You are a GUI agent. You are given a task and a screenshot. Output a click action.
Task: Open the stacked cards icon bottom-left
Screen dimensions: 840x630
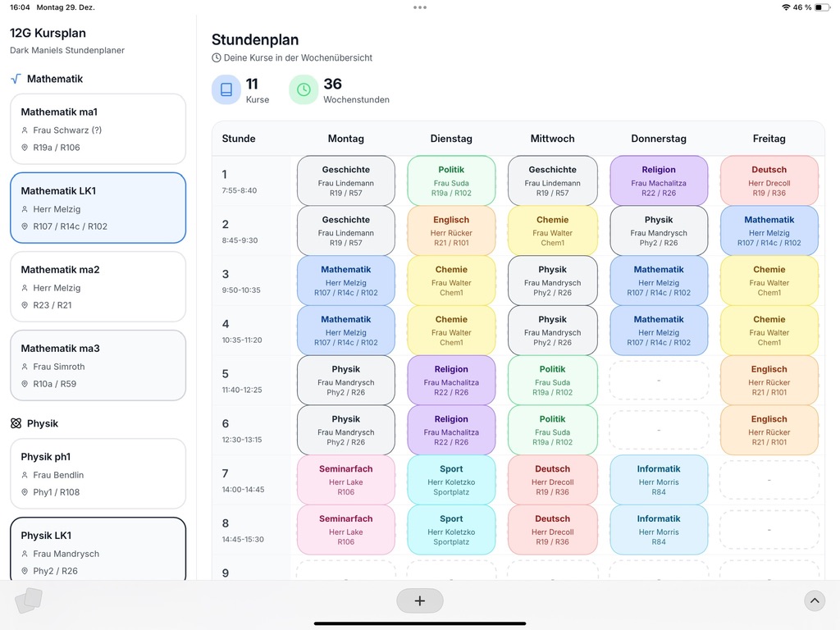tap(28, 601)
